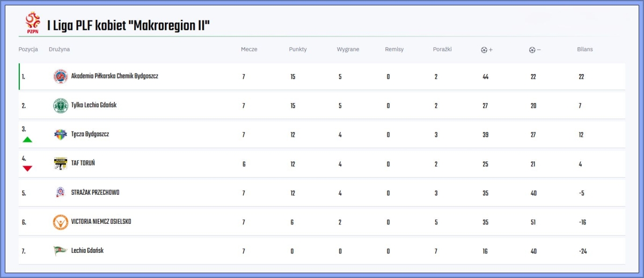Viewport: 644px width, 278px height.
Task: Click the green up arrow at position 3
Action: (27, 140)
